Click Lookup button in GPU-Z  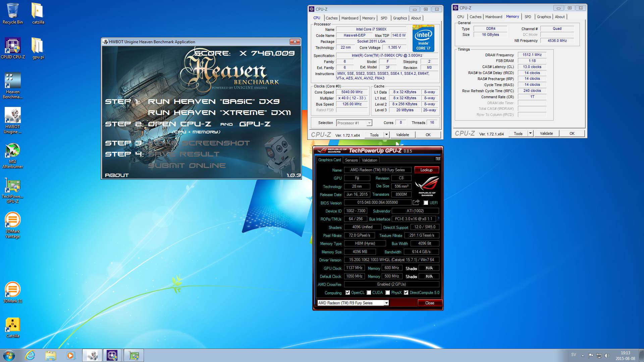(x=426, y=170)
